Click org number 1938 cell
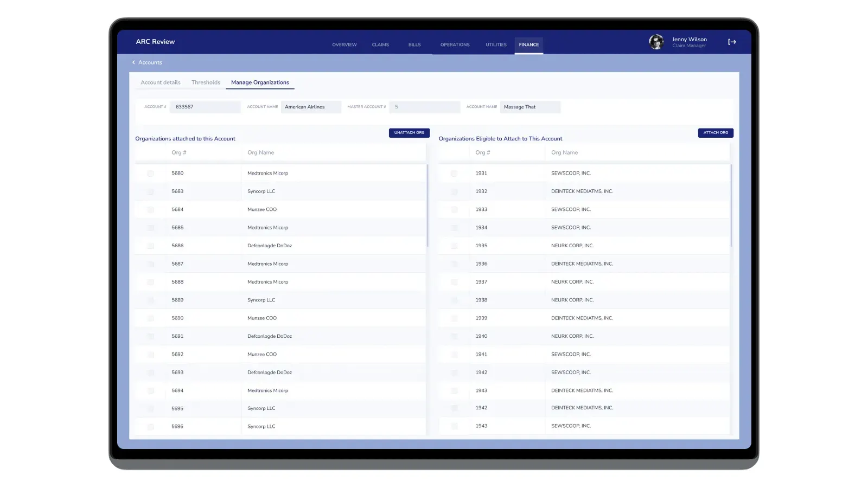868x488 pixels. 481,300
